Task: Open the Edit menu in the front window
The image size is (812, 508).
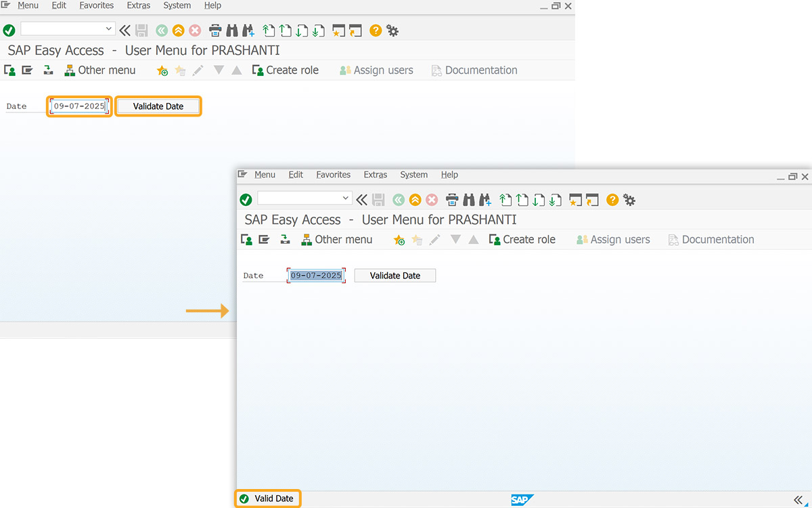Action: [x=296, y=175]
